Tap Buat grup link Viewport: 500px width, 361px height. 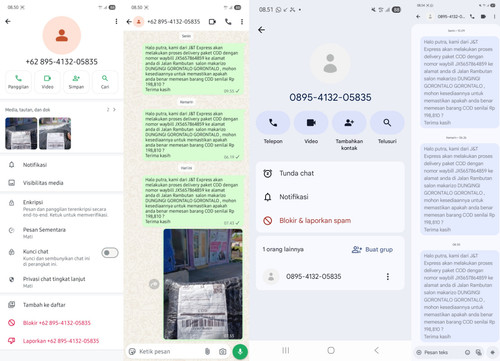tap(372, 249)
